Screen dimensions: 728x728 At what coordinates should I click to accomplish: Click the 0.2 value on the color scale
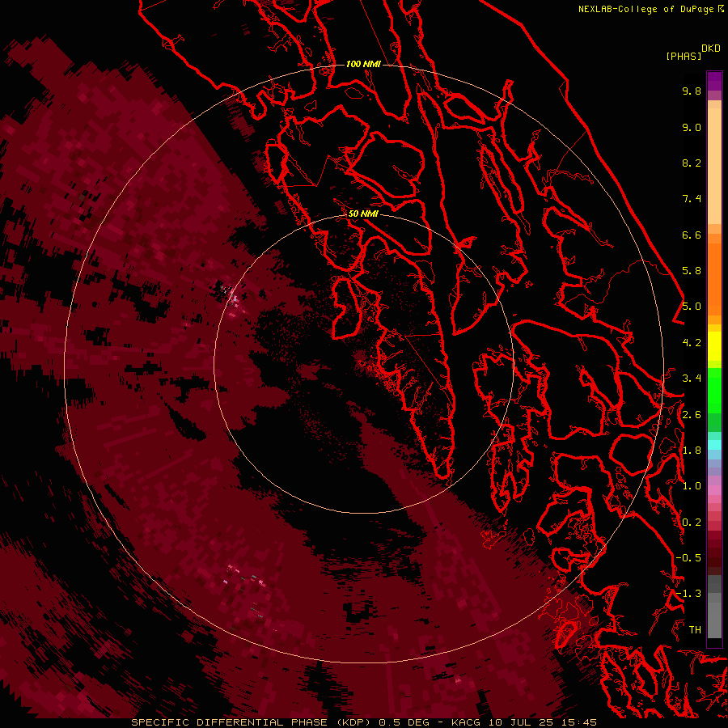(692, 522)
